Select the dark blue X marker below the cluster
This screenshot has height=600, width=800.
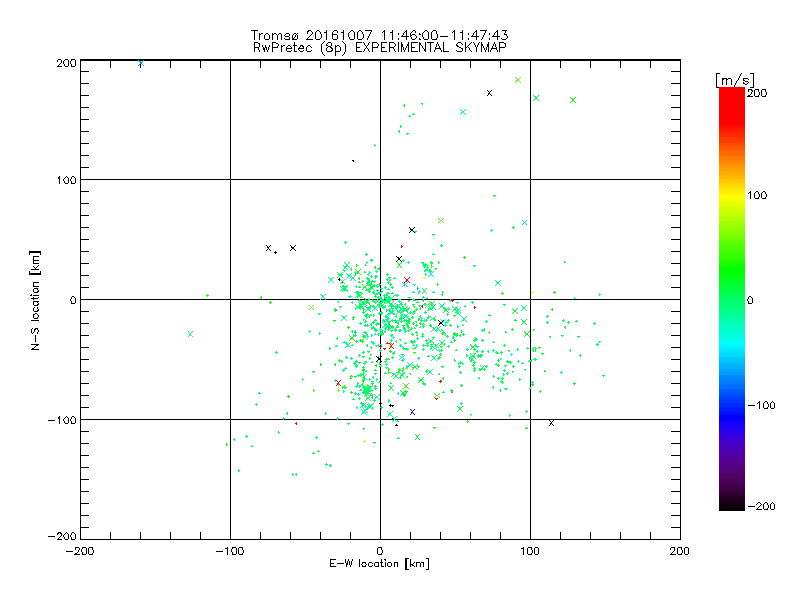pos(412,412)
